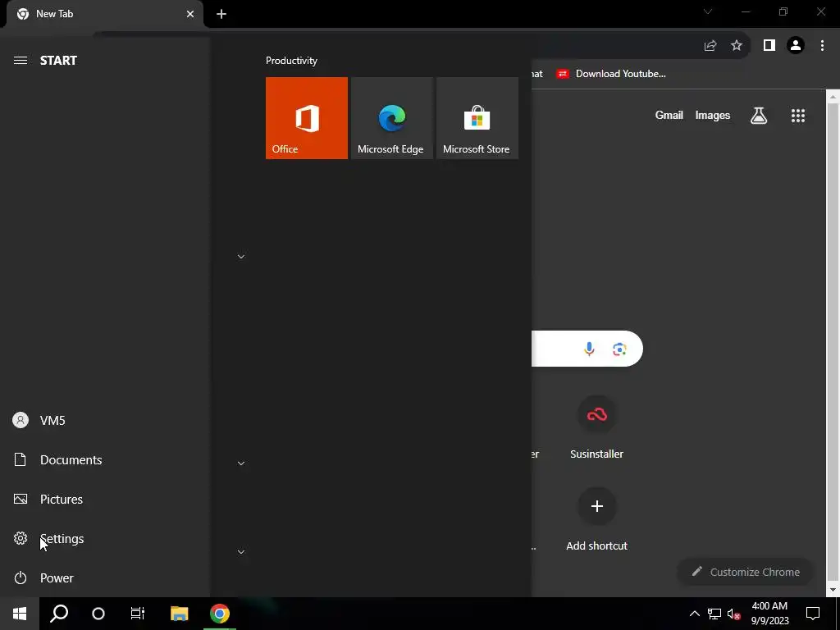This screenshot has height=630, width=840.
Task: Collapse the Start hamburger menu
Action: (x=21, y=60)
